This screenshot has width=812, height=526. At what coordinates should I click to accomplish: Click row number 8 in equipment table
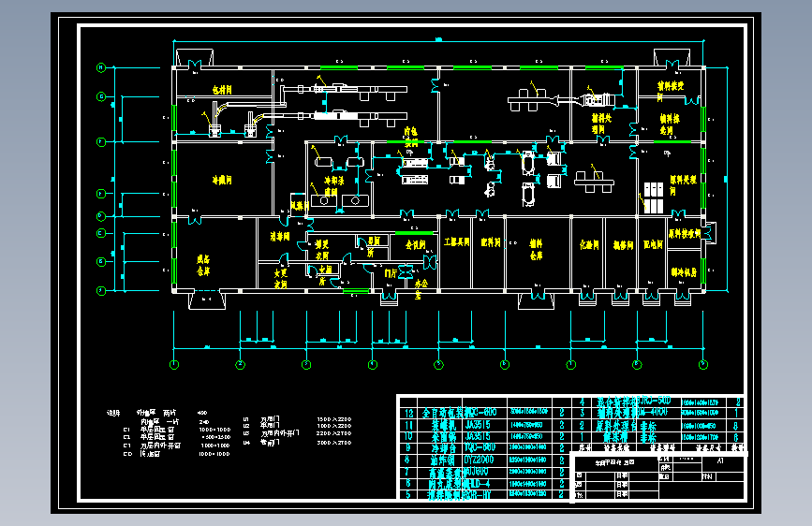pos(407,460)
